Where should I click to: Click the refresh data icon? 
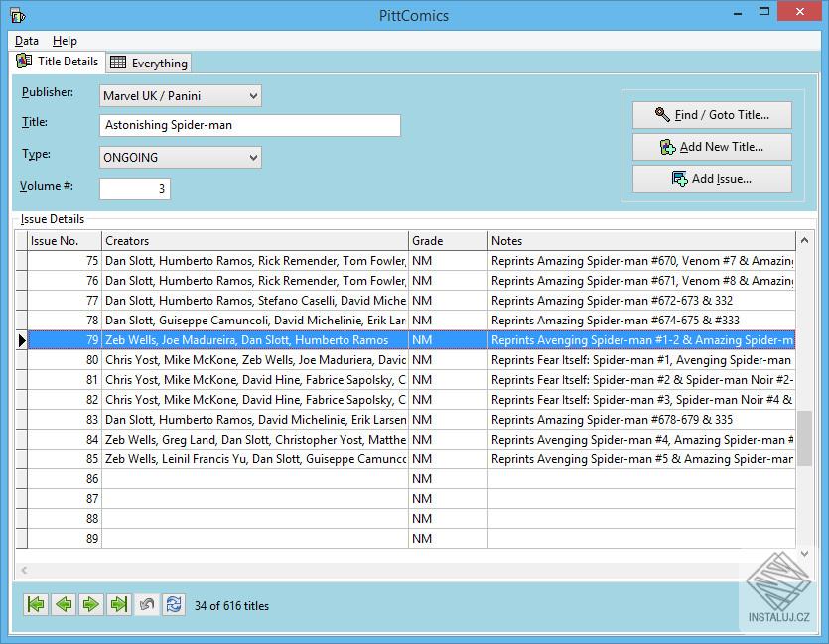click(x=174, y=604)
